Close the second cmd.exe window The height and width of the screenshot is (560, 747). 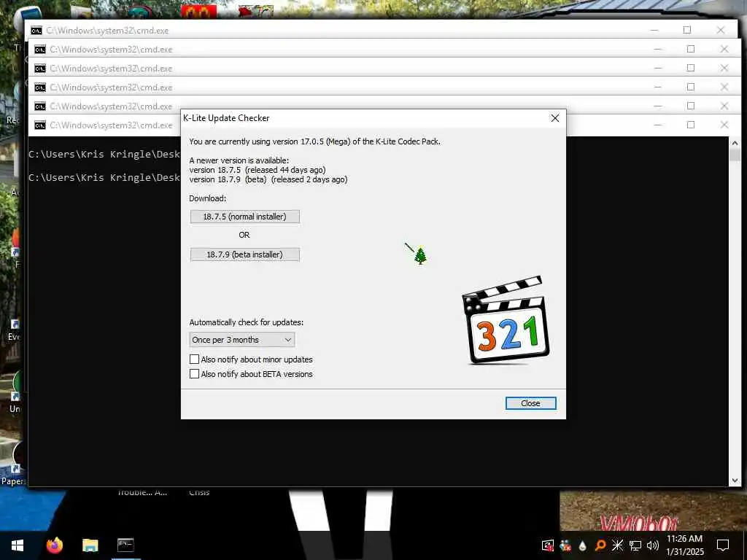(x=724, y=49)
